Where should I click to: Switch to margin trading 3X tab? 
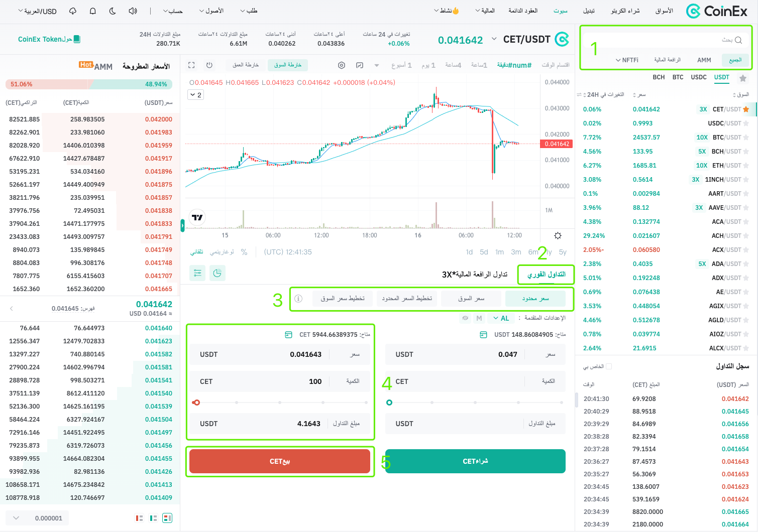point(475,275)
